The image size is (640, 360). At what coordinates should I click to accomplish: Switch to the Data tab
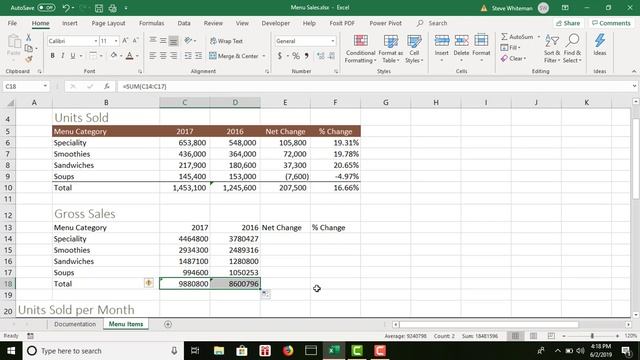(184, 23)
